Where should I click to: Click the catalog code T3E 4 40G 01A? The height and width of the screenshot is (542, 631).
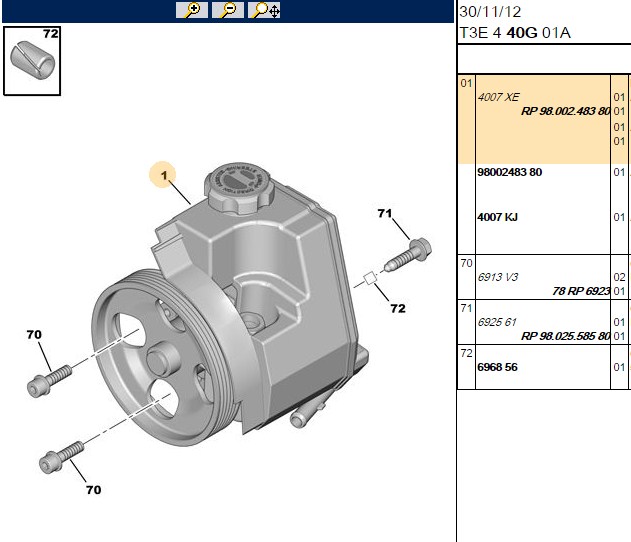(515, 33)
